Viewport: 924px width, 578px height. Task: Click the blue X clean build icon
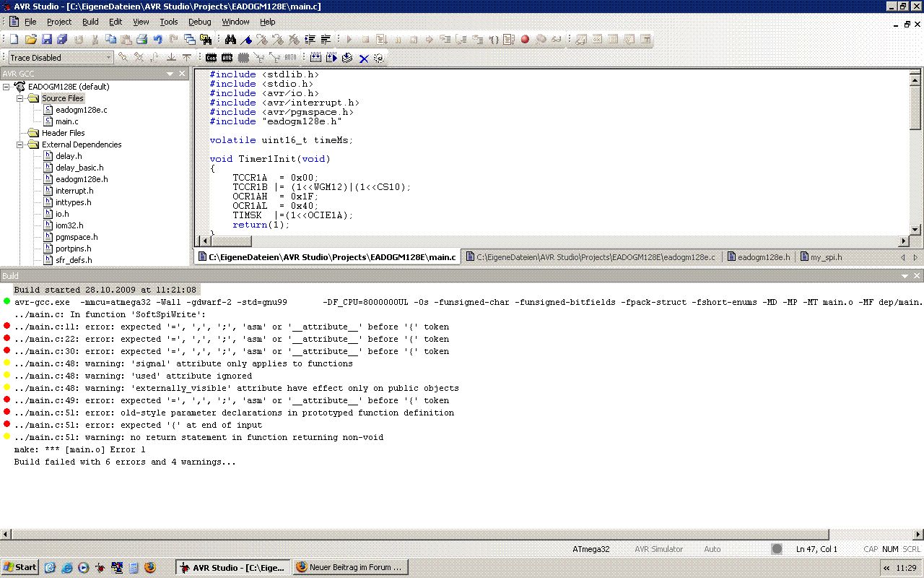[363, 58]
